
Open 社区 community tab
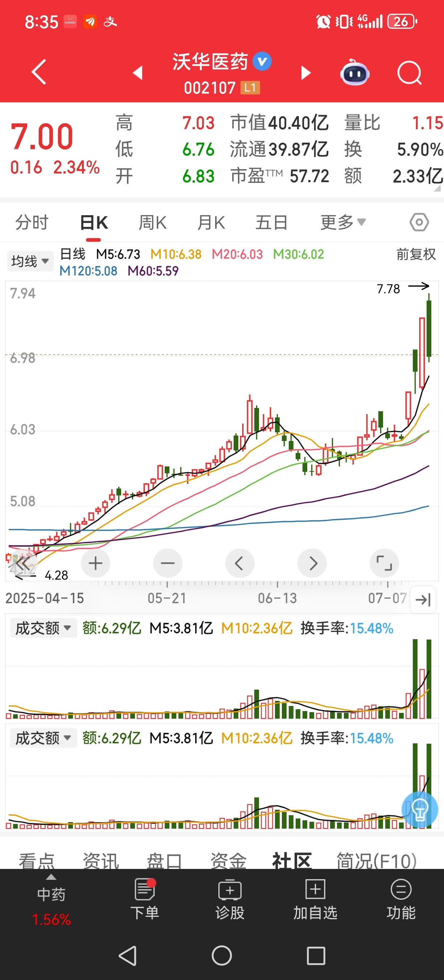(292, 861)
